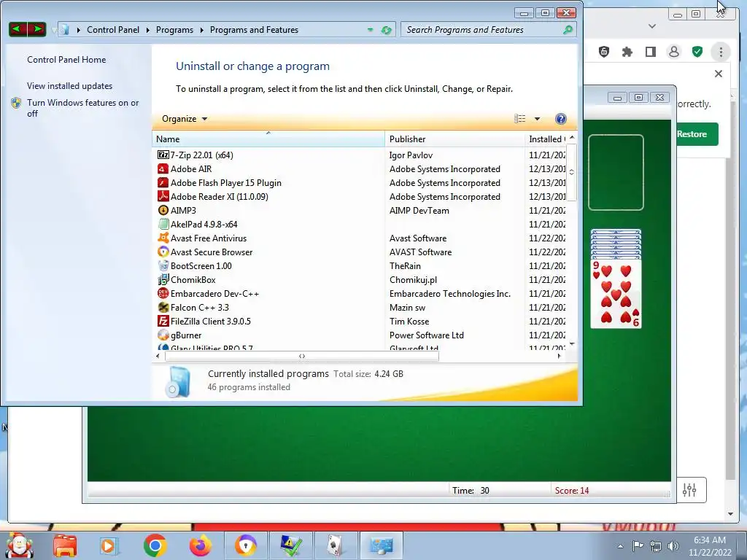Click the horizontal scrollbar thumb
747x560 pixels.
click(301, 356)
